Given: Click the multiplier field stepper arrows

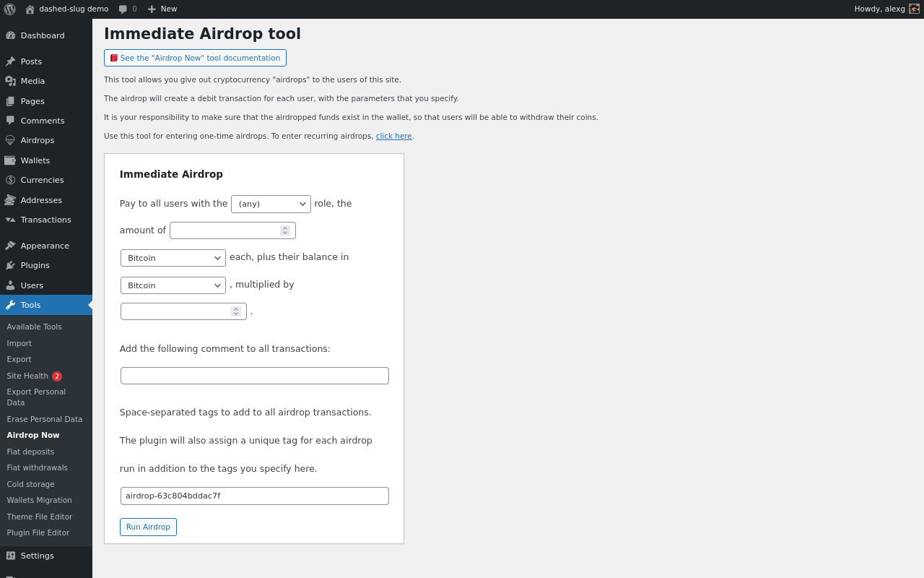Looking at the screenshot, I should tap(236, 311).
